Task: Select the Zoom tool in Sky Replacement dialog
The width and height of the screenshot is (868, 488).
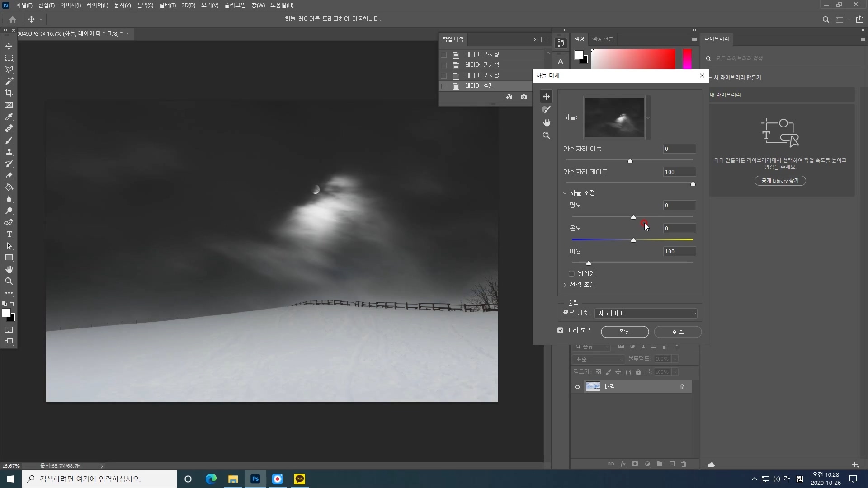Action: [x=547, y=136]
